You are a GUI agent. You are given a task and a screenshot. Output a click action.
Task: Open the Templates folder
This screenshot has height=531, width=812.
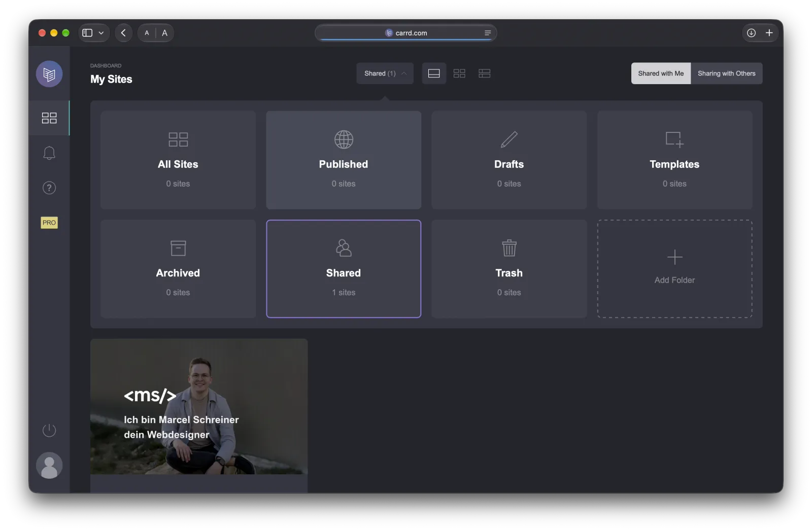674,160
